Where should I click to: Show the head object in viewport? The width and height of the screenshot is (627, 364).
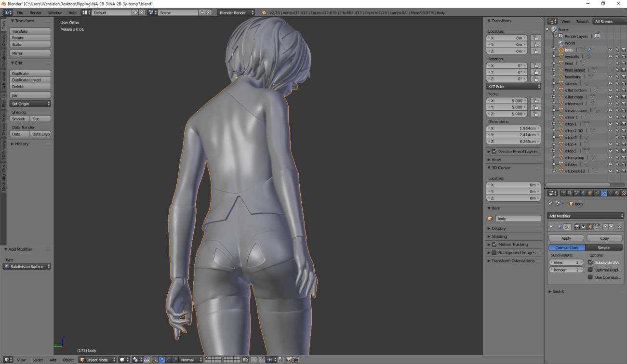tap(610, 63)
